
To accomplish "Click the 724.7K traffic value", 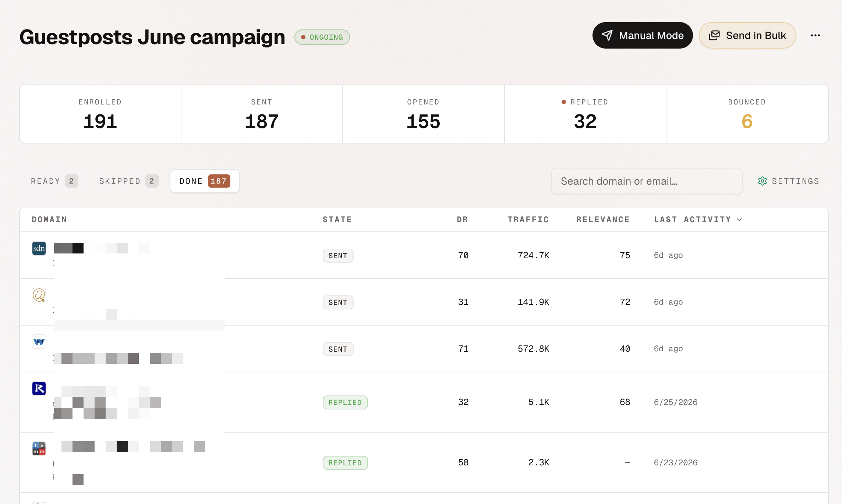I will (533, 255).
